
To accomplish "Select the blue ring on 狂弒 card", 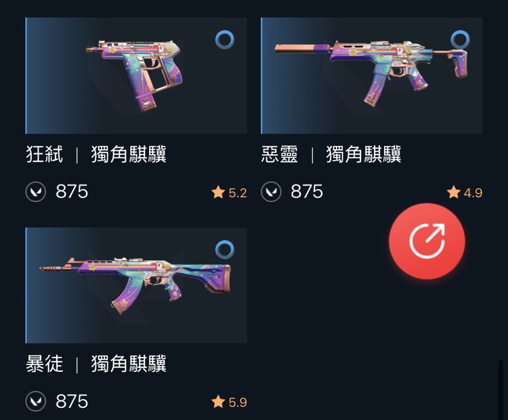I will point(225,39).
